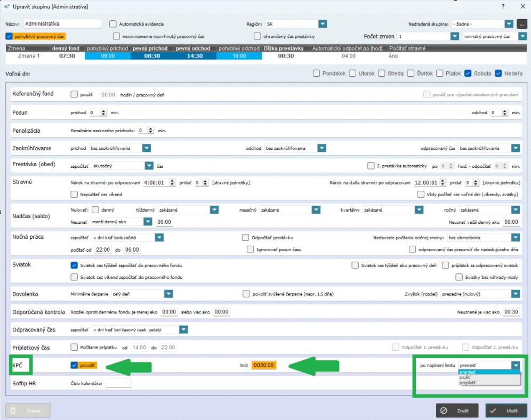Expand Minimálne čerpanie dovolenka dropdown
Screen dimensions: 531x420
(168, 294)
